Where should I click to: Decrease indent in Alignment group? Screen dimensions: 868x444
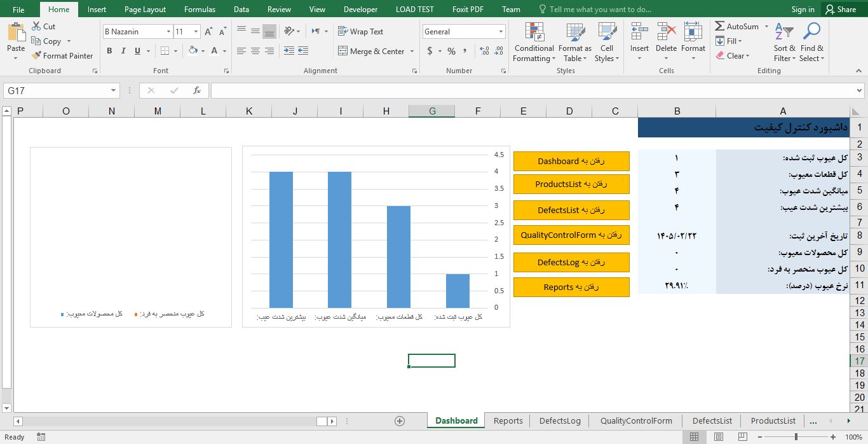[288, 51]
